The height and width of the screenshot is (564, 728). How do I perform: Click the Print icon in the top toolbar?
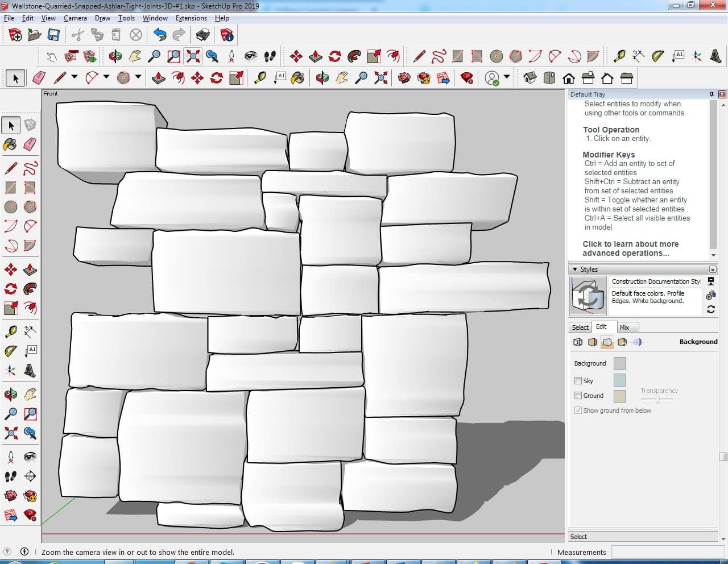203,35
